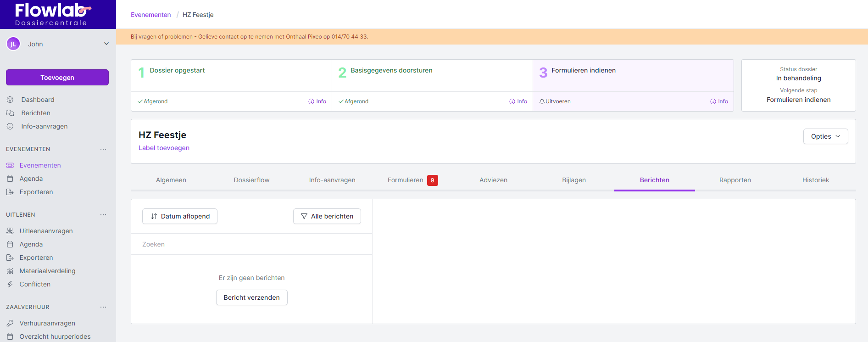
Task: Open the Alle berichten filter
Action: pyautogui.click(x=327, y=216)
